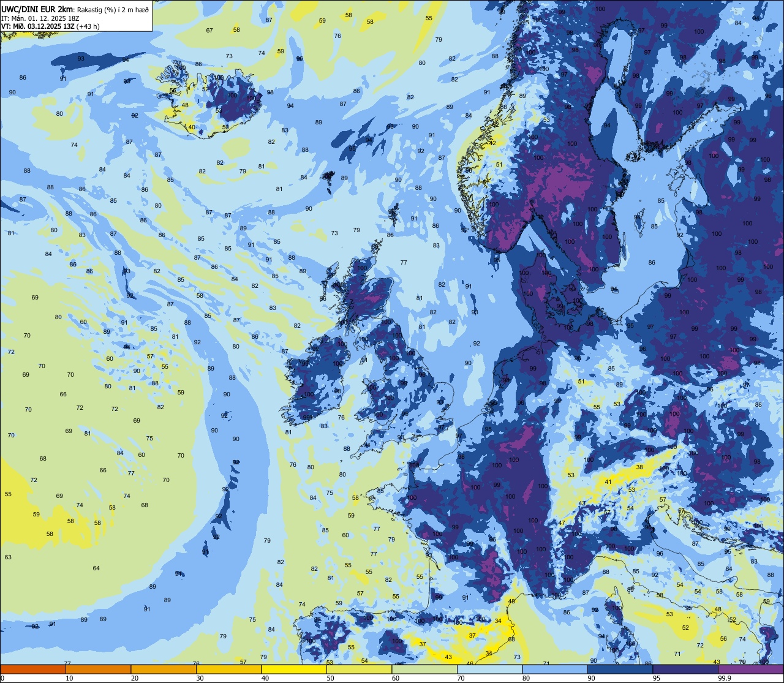This screenshot has width=784, height=683.
Task: Click the "UWC/DINI EUR 2km" title text
Action: [37, 9]
